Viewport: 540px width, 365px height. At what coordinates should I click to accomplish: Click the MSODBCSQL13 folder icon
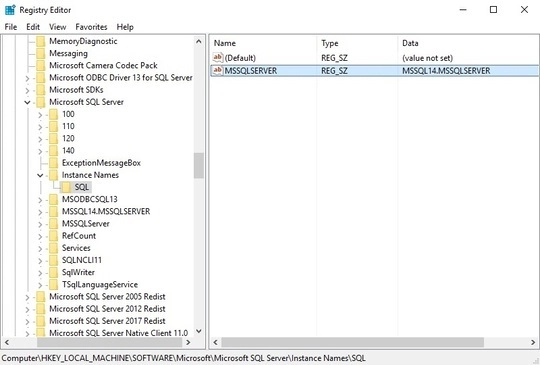53,199
